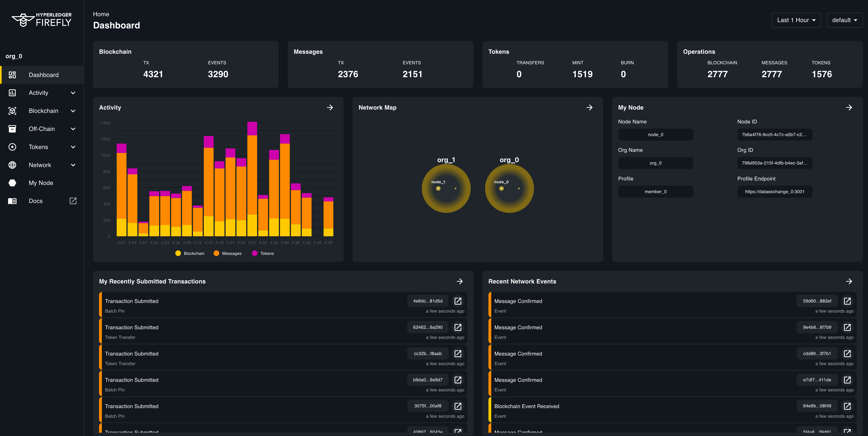Click the node_0 dot in Network Map
Viewport: 868px width, 436px height.
tap(501, 188)
